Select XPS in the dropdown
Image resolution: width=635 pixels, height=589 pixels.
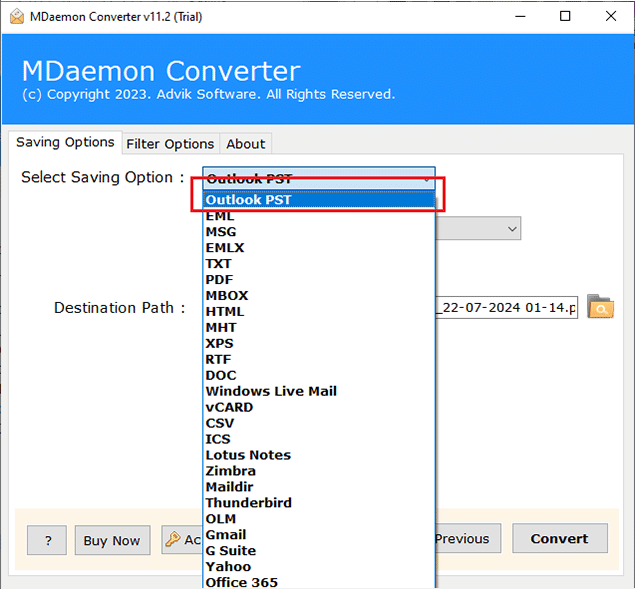(319, 344)
